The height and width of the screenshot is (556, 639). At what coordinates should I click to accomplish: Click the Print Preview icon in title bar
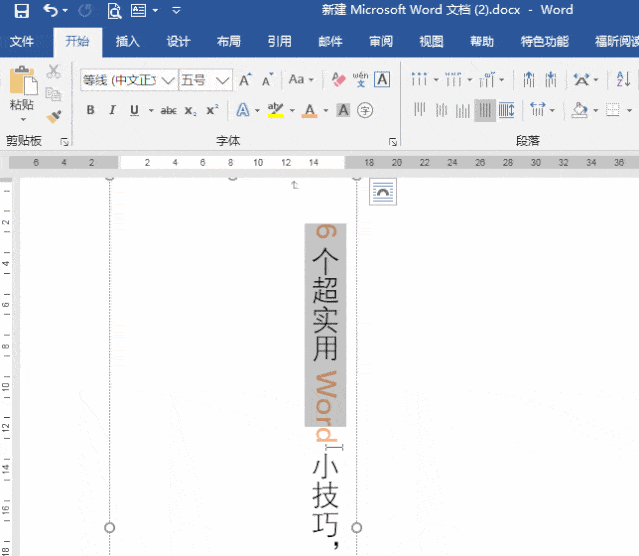(115, 11)
